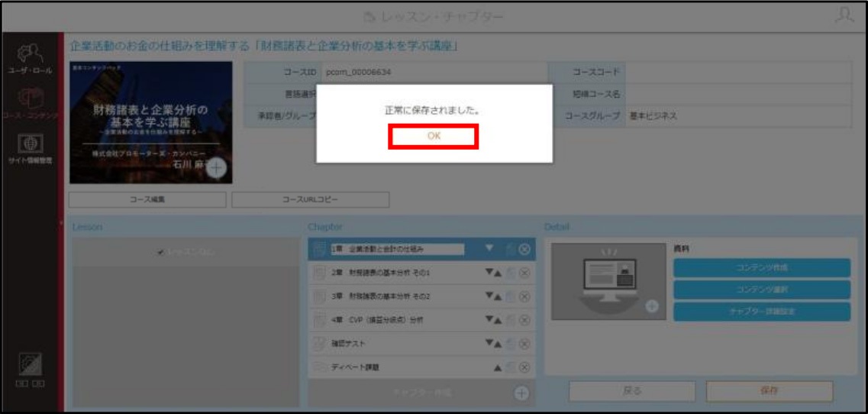Move chapter 3章 down with its down arrow
868x414 pixels.
point(489,296)
